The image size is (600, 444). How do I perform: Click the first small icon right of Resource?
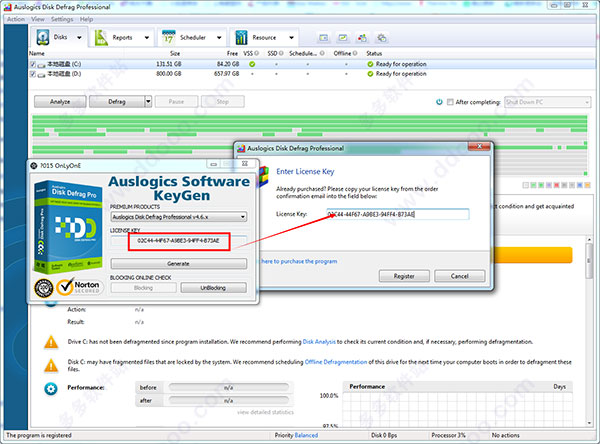(x=323, y=38)
